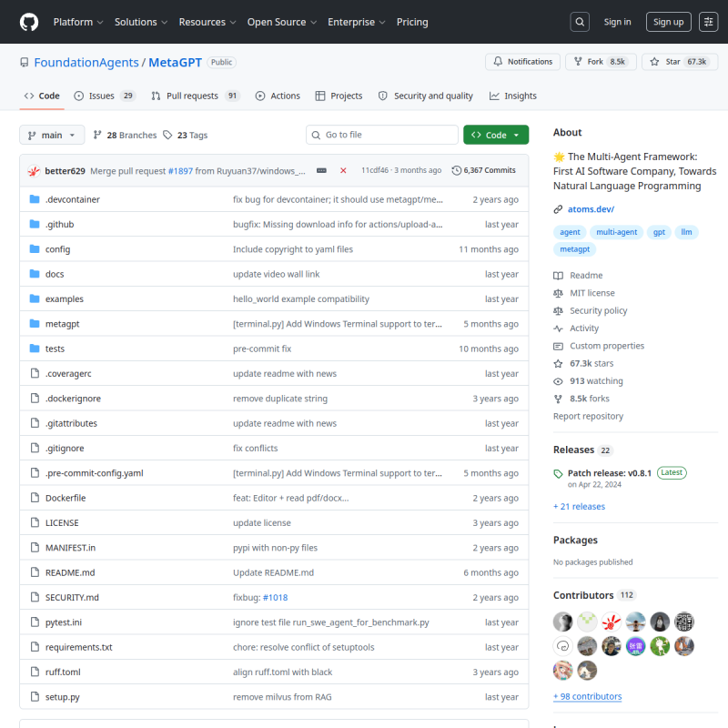Open the + 98 contributors link
Screen dimensions: 728x728
click(x=587, y=696)
